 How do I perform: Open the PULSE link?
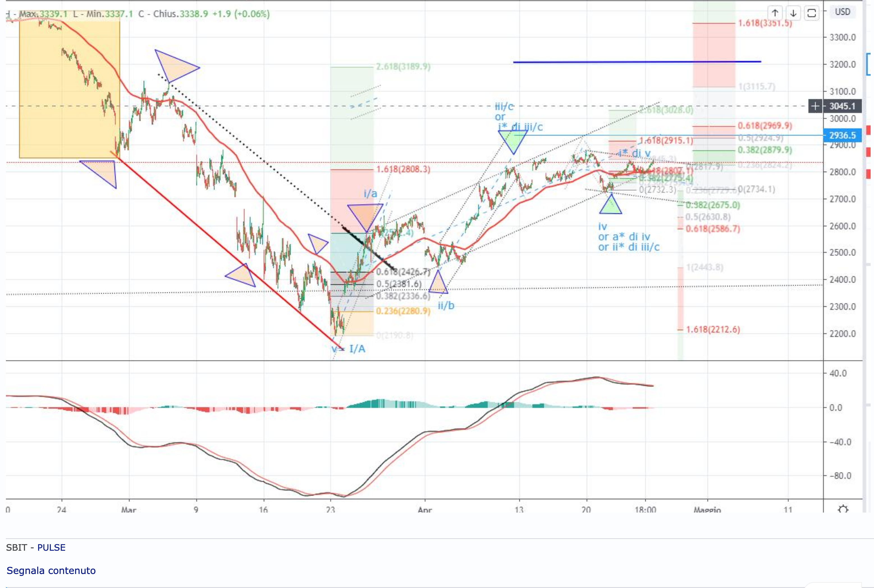pyautogui.click(x=51, y=548)
